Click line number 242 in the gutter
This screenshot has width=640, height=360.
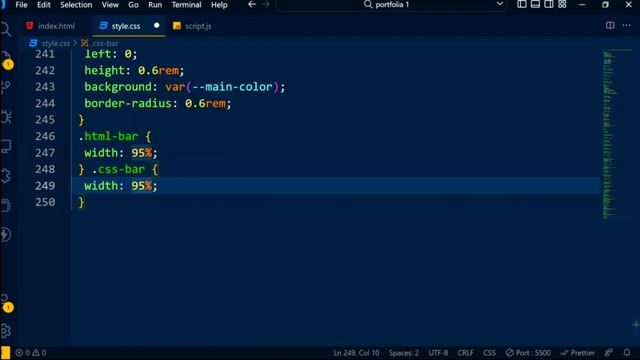[x=45, y=70]
